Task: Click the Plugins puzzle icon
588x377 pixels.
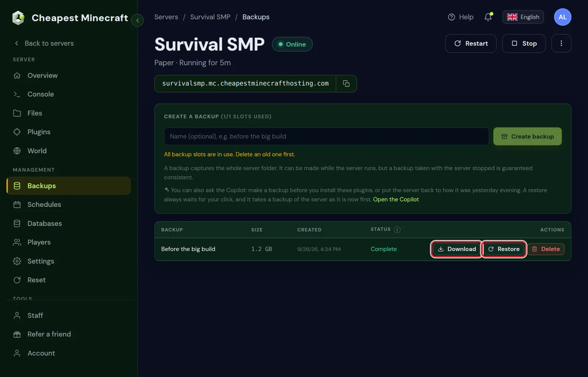Action: click(x=17, y=132)
